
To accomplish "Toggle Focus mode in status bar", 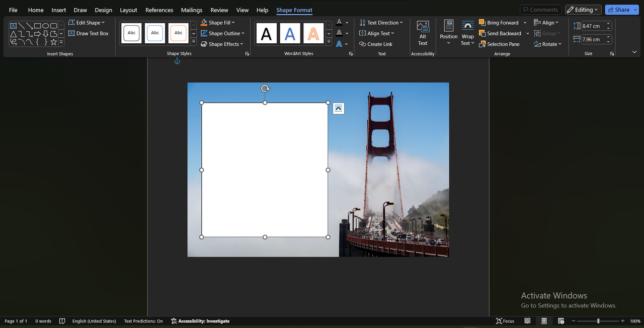I will [x=505, y=321].
